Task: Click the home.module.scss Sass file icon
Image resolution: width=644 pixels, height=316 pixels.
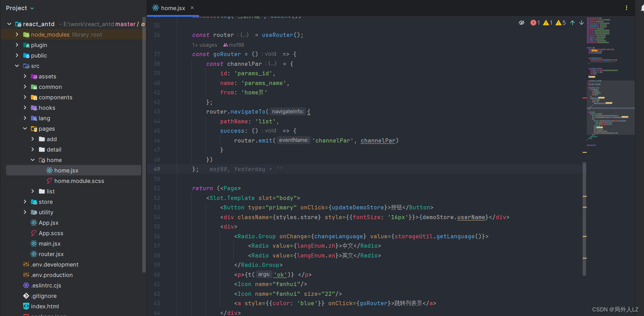Action: point(50,181)
